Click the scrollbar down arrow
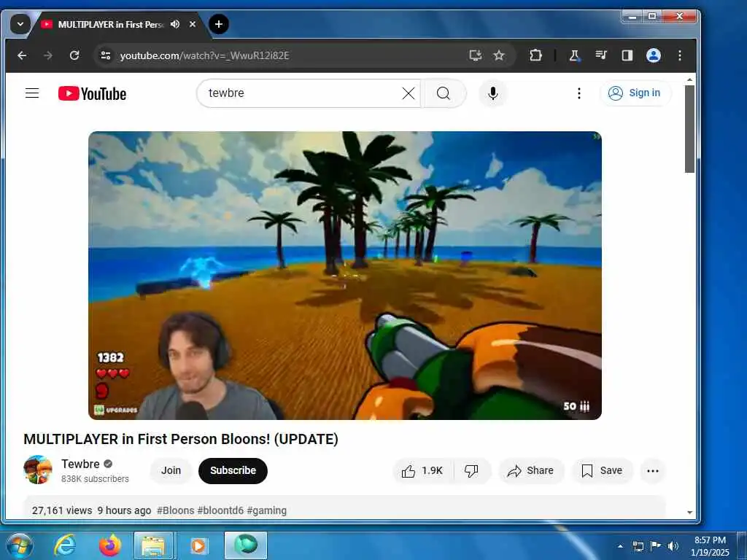The image size is (747, 560). (690, 513)
